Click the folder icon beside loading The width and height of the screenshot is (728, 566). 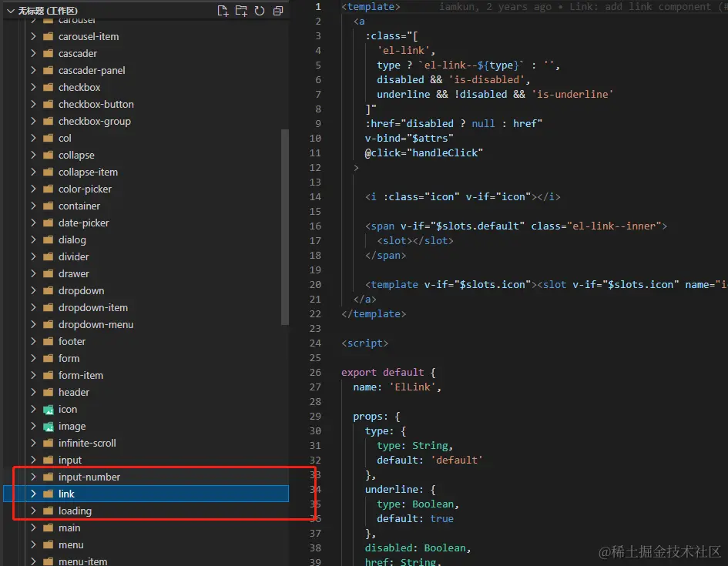[49, 511]
